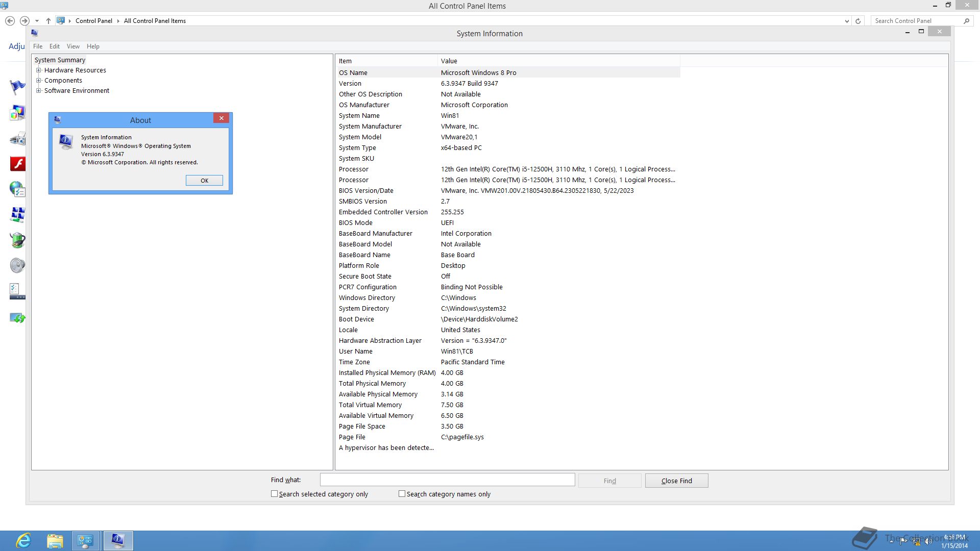Screen dimensions: 980x551
Task: Open the Network and Sharing Center icon
Action: click(17, 215)
